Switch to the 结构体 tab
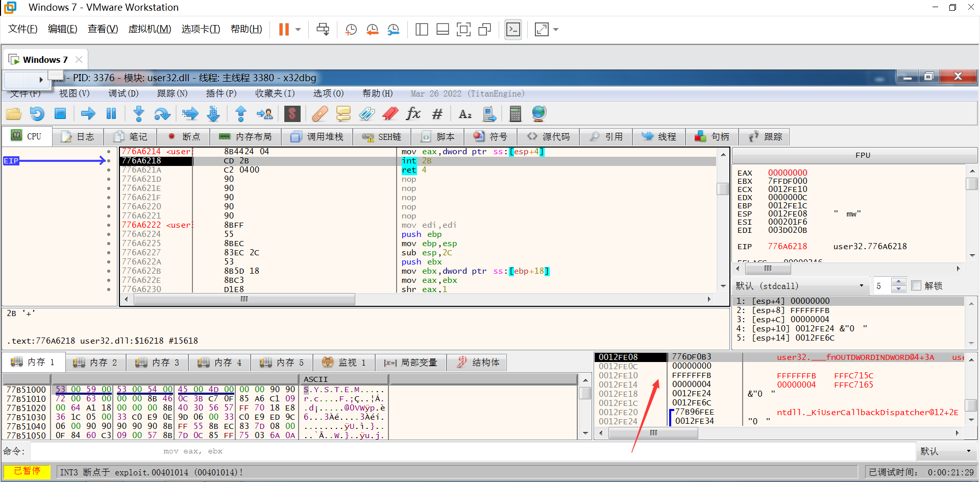 (478, 363)
